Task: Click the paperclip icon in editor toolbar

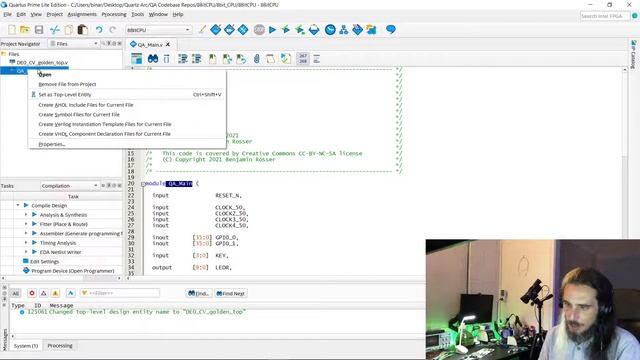Action: point(256,59)
